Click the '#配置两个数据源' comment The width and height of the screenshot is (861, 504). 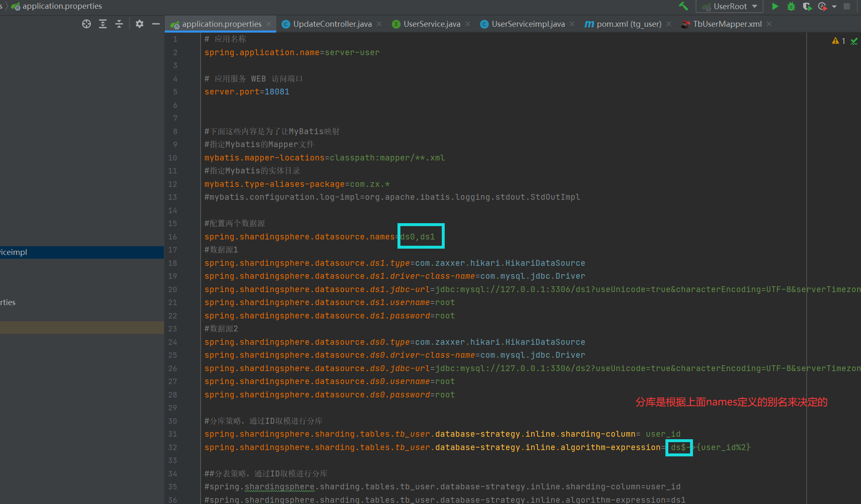pos(234,223)
